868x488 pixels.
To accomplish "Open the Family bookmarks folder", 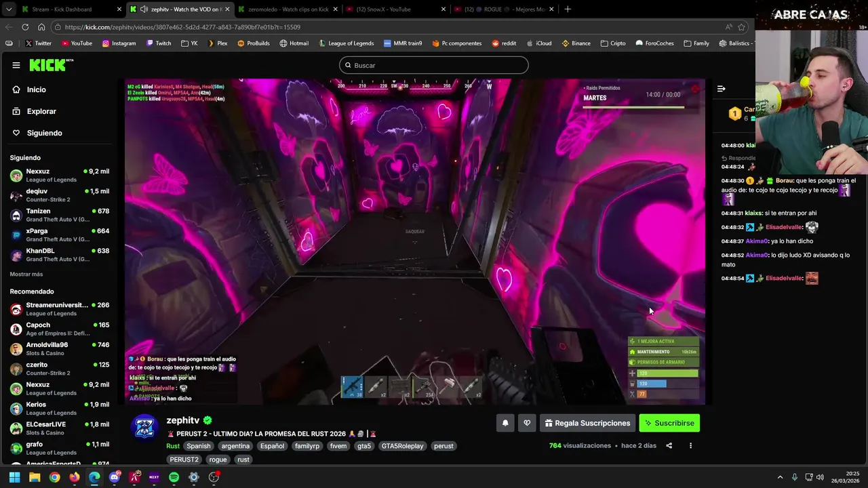I will [696, 43].
